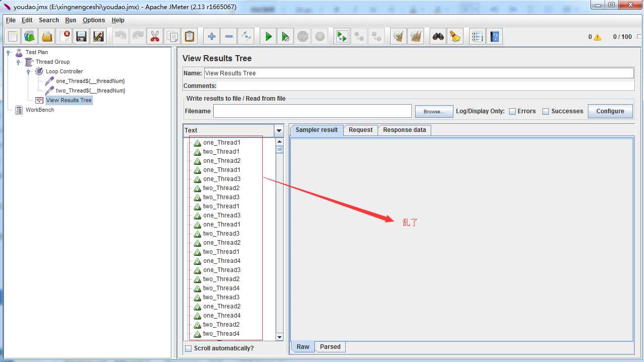Click the Shutdown test icon
The height and width of the screenshot is (362, 644).
pos(320,36)
